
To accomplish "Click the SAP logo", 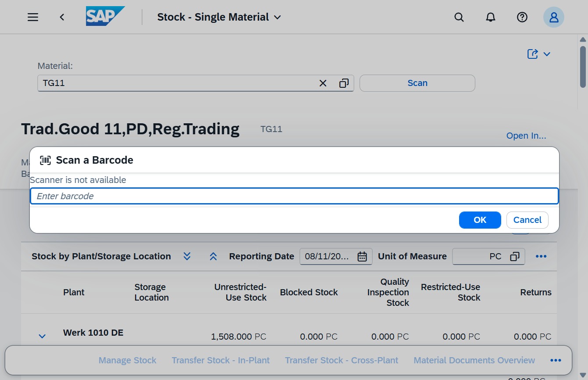I will [105, 16].
